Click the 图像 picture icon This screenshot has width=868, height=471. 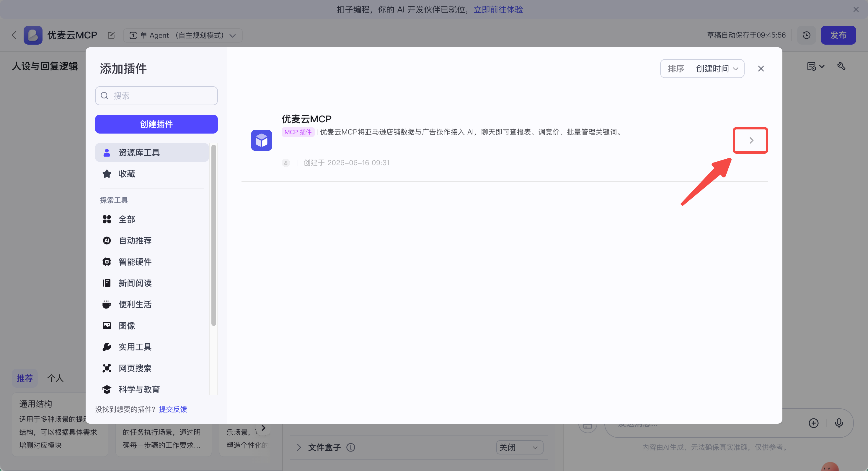(107, 326)
